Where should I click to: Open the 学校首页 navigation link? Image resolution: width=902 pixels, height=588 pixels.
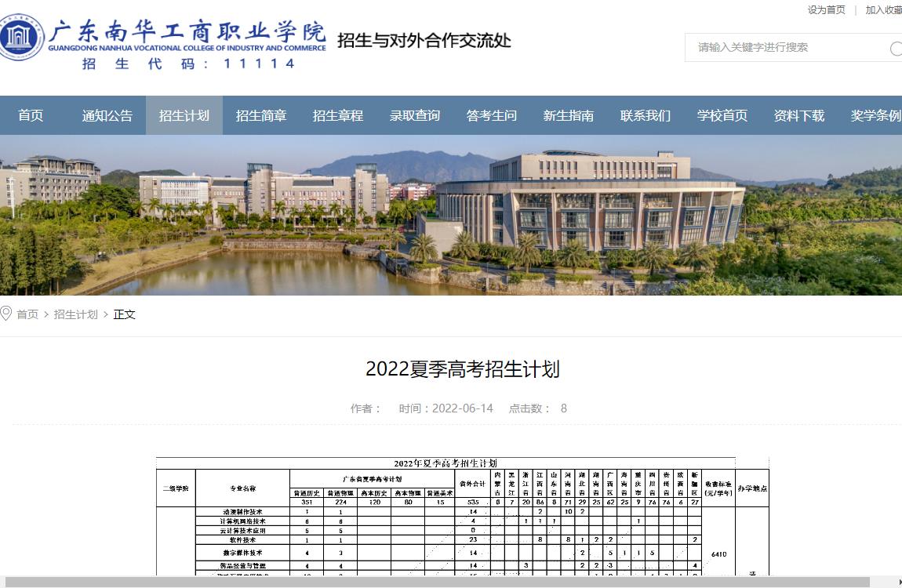(x=722, y=116)
